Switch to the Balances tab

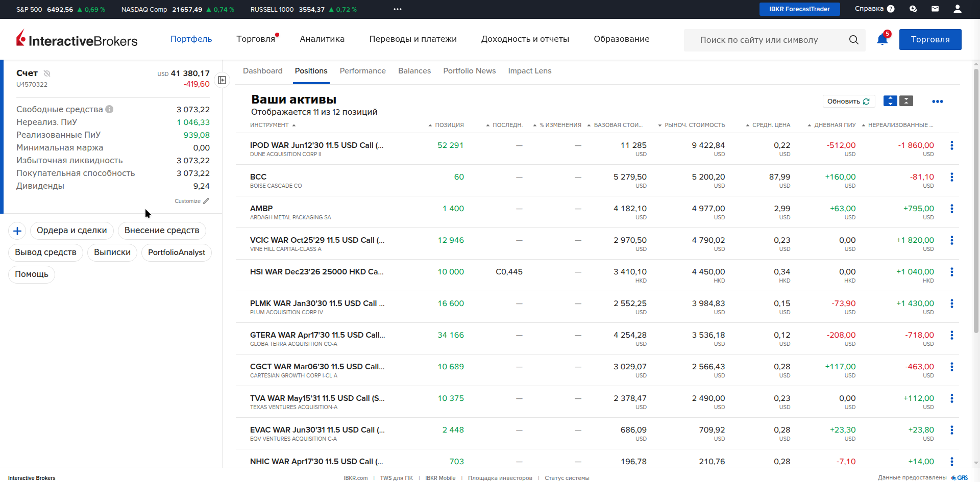(x=414, y=71)
